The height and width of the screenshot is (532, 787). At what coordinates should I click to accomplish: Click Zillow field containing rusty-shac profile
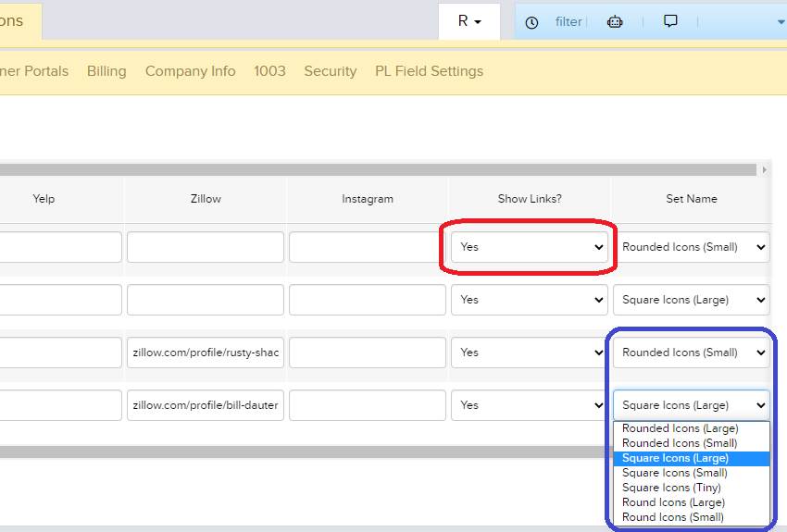pos(206,353)
